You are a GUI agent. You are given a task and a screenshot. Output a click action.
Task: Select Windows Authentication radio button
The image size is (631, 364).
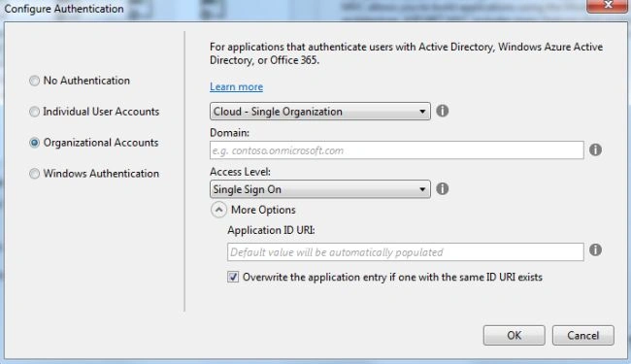(35, 174)
